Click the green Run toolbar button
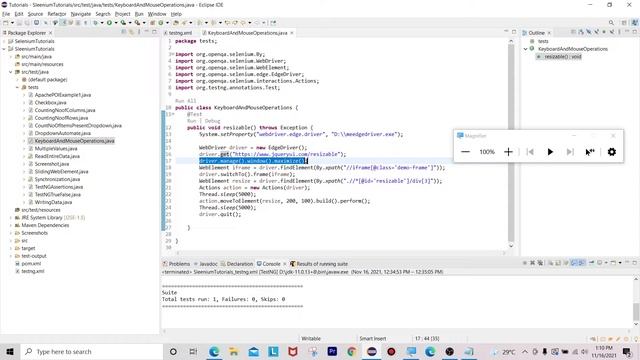The height and width of the screenshot is (360, 640). [x=109, y=23]
